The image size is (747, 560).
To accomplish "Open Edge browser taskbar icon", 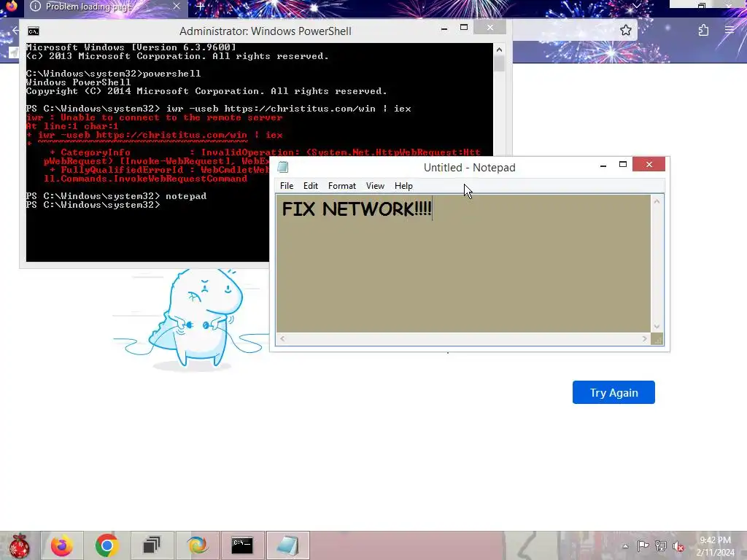I will [x=197, y=545].
